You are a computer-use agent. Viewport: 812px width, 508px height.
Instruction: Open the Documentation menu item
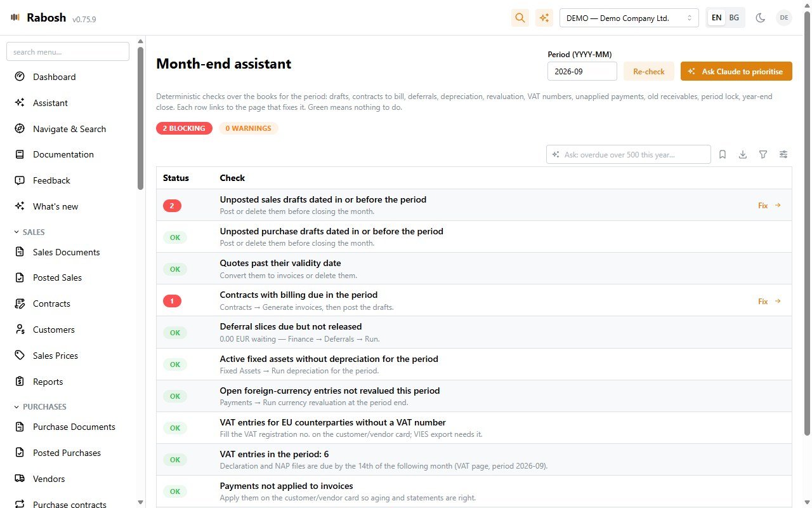tap(68, 154)
